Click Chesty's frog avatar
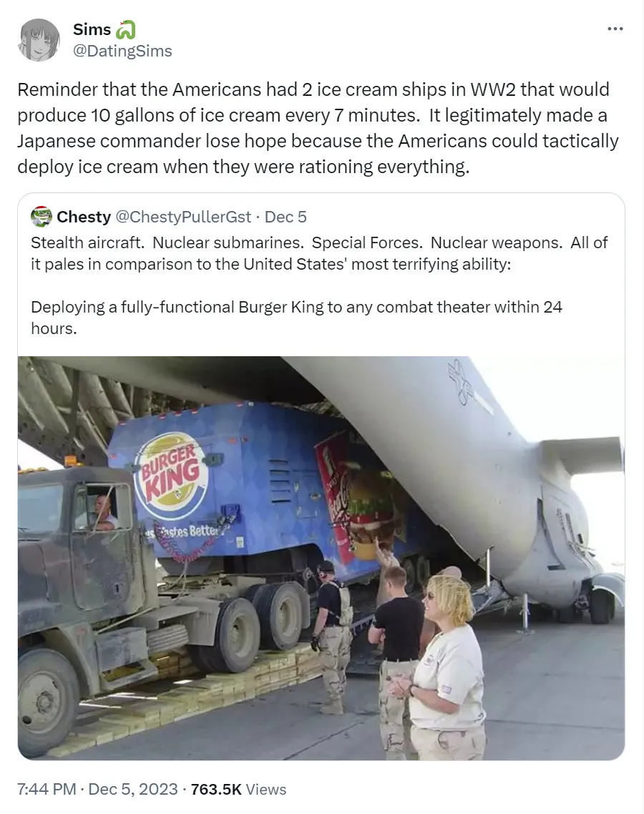This screenshot has width=644, height=814. pyautogui.click(x=41, y=216)
